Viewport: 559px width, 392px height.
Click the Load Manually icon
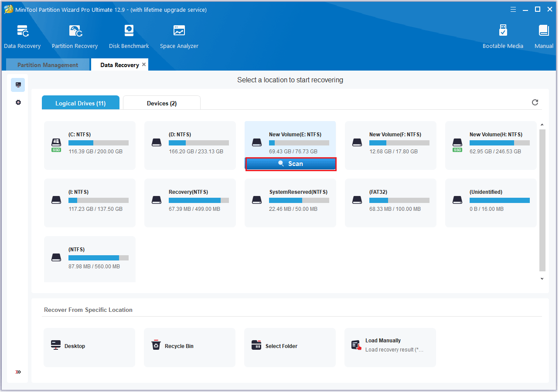[357, 345]
